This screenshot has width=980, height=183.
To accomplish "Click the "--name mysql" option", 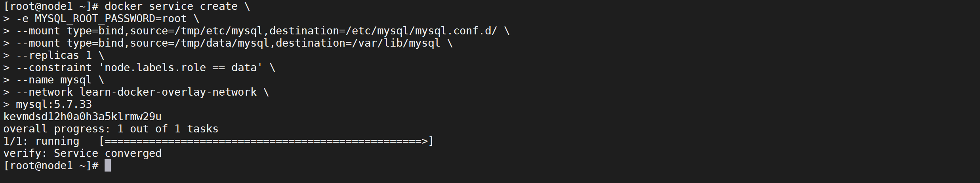I will coord(54,80).
